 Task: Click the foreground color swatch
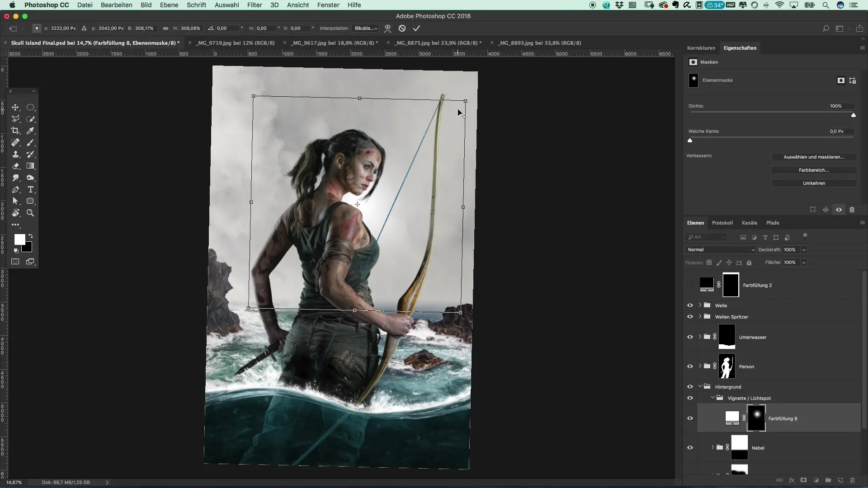tap(19, 239)
